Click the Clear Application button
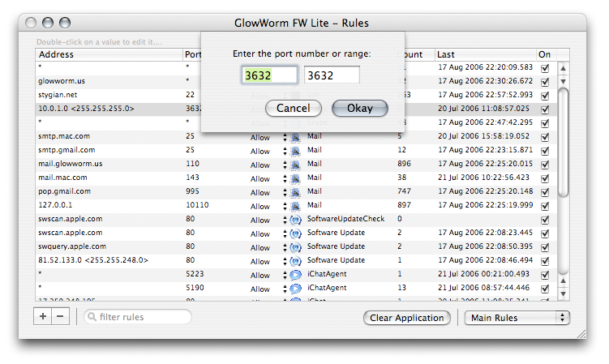 (x=406, y=318)
